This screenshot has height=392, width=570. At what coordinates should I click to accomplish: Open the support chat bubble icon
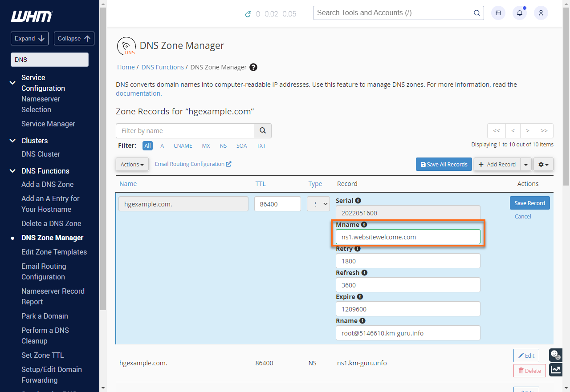(555, 355)
